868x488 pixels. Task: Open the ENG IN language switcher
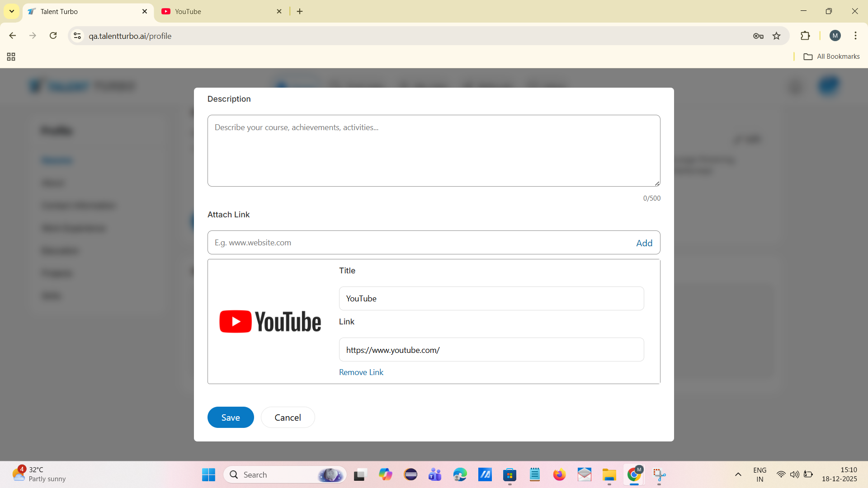tap(760, 474)
